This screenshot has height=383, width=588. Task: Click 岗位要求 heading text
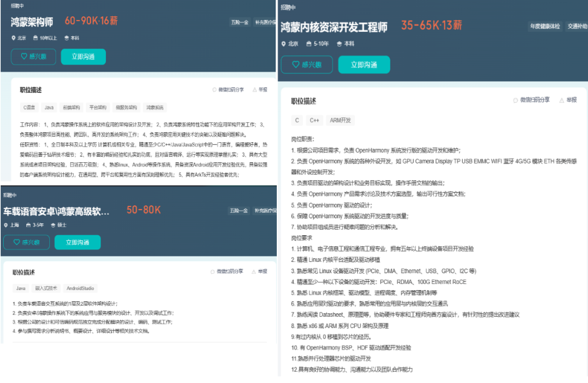[302, 238]
